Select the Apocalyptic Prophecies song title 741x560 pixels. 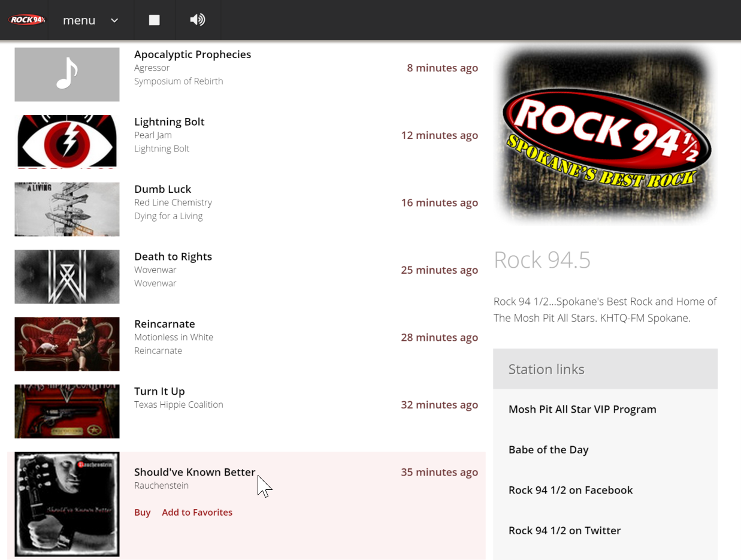[x=192, y=55]
